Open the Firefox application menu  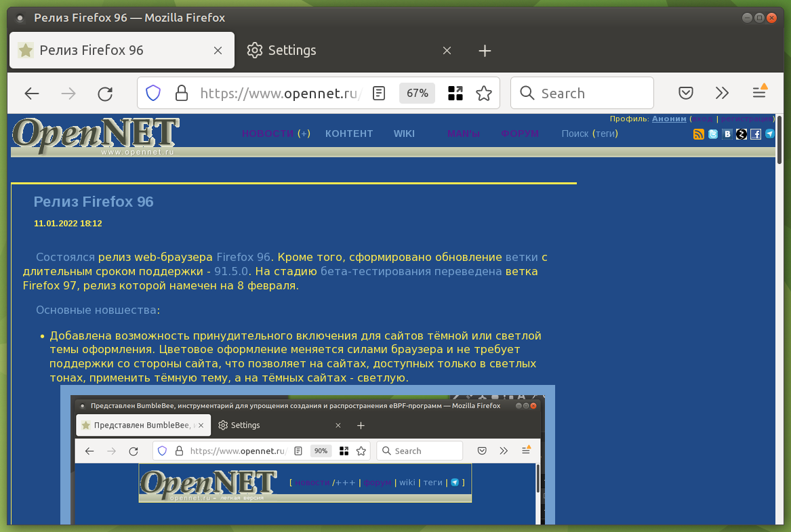[x=760, y=91]
